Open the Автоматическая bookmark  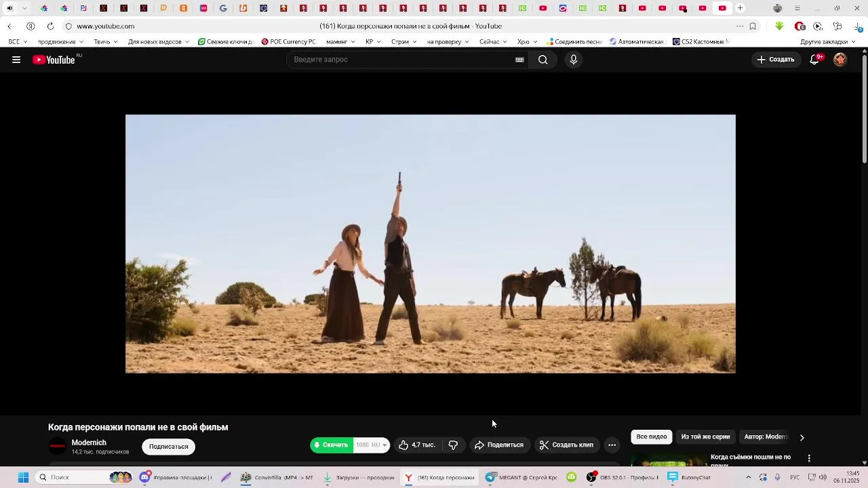tap(637, 42)
